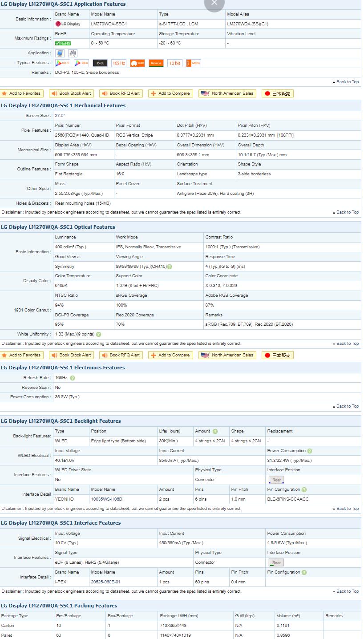Click interface connector model 20525-060E-01
Image resolution: width=364 pixels, height=639 pixels.
[x=105, y=582]
